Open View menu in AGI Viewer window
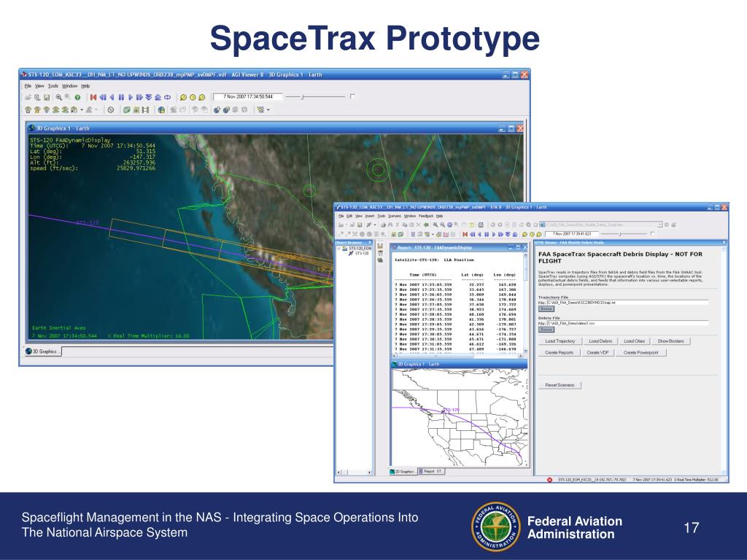Viewport: 747px width, 560px height. click(39, 86)
